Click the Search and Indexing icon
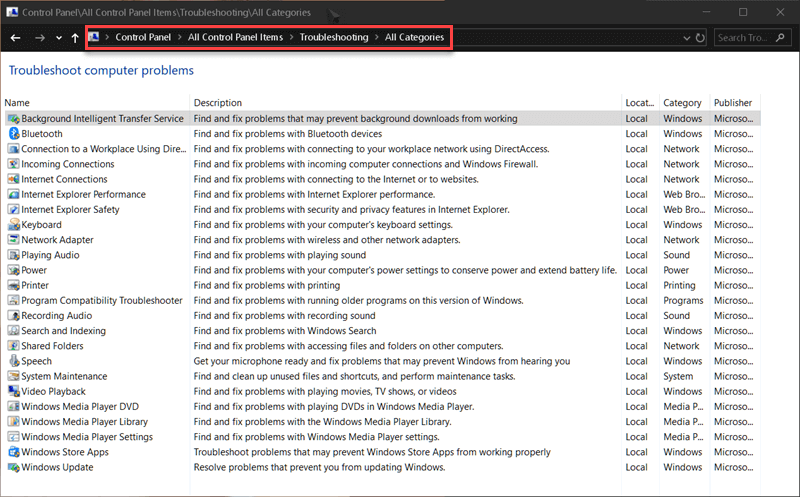800x497 pixels. [x=14, y=331]
